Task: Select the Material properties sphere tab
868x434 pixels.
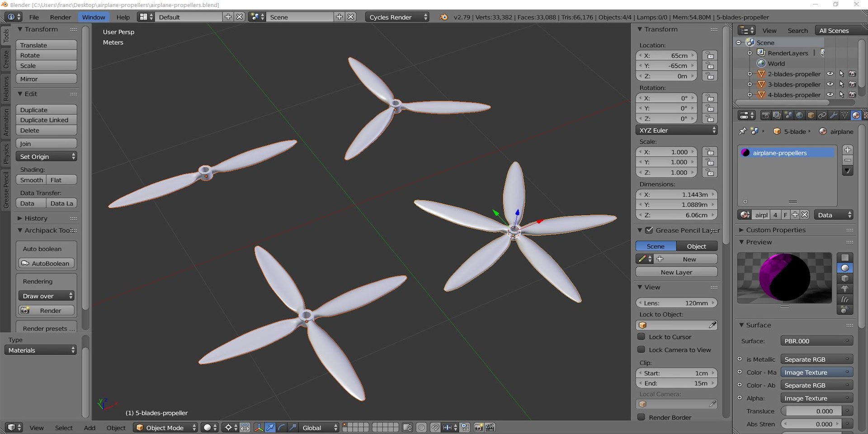Action: click(x=856, y=115)
